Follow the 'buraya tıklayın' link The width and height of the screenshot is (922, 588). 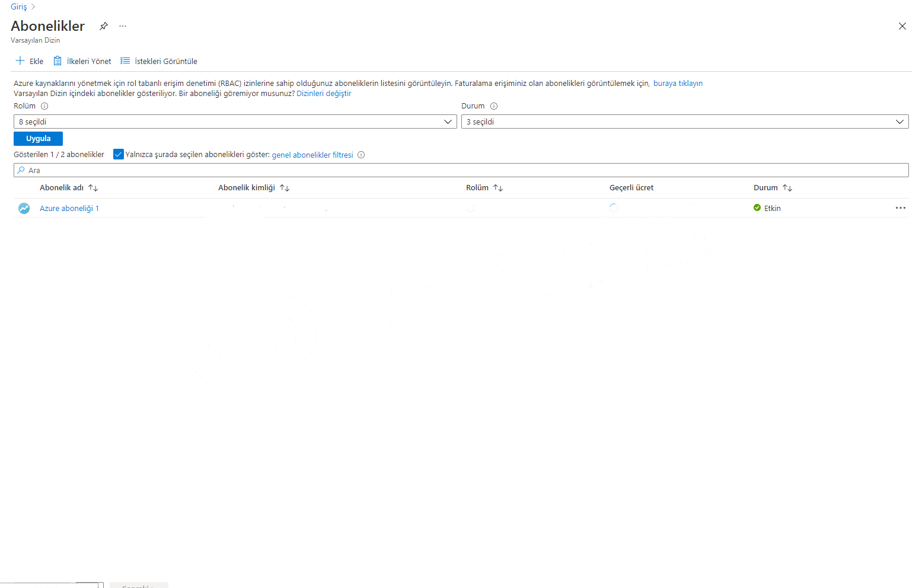point(678,84)
